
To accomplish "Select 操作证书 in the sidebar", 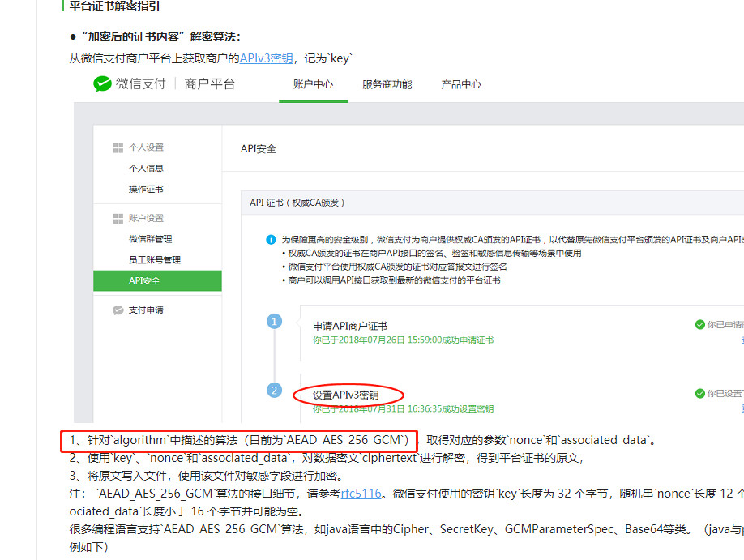I will (146, 189).
